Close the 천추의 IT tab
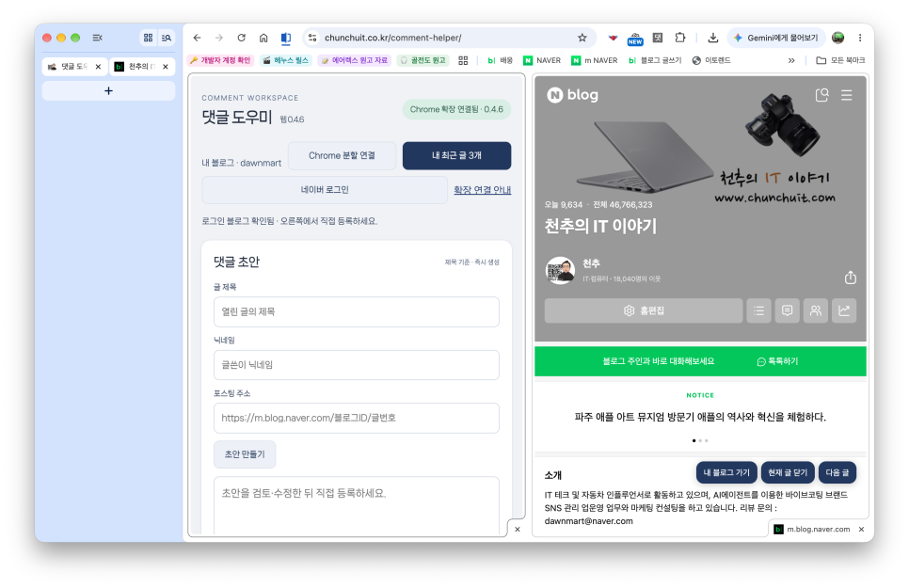 tap(166, 67)
